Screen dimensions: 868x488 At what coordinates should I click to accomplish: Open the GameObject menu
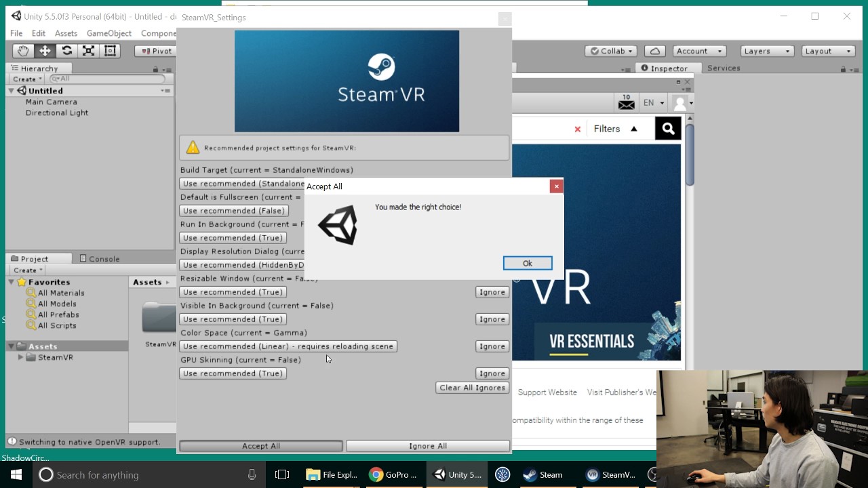(x=109, y=33)
